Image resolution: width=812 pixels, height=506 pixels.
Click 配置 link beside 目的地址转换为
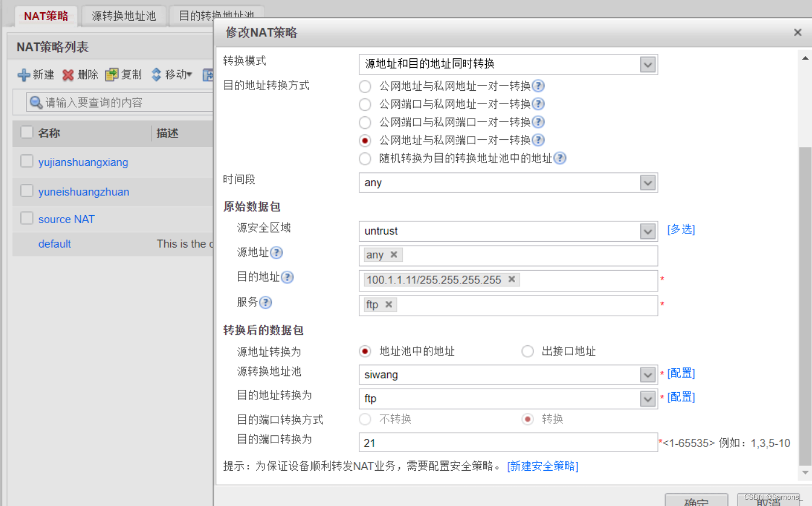(x=681, y=397)
